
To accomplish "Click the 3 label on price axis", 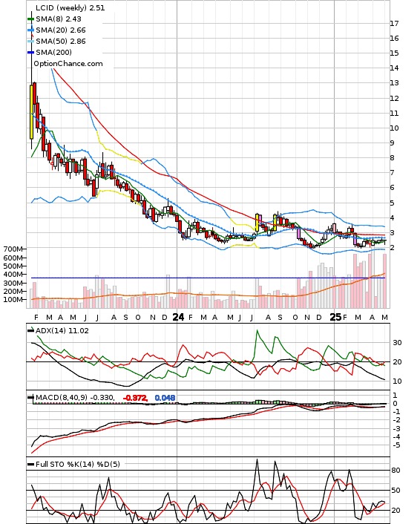I will pyautogui.click(x=393, y=233).
